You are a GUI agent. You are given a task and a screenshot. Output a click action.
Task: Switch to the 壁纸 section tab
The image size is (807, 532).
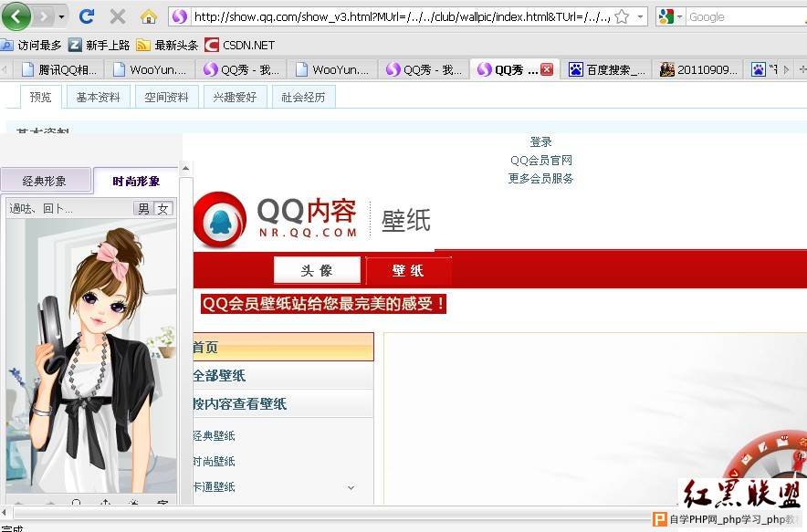[408, 270]
